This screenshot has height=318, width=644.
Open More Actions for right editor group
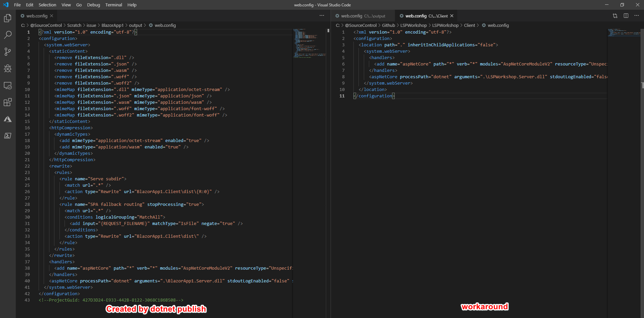pyautogui.click(x=637, y=16)
